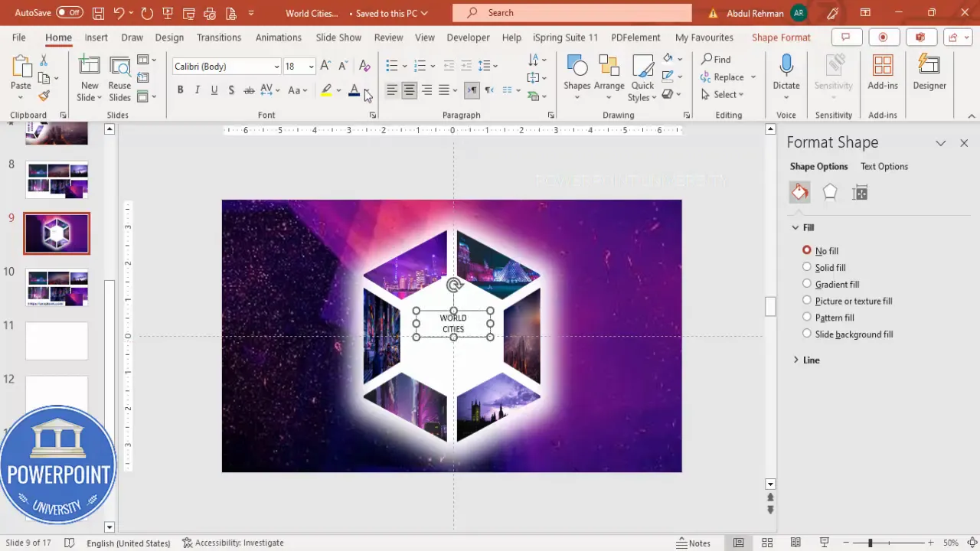Open Effects tab pentagon icon in Format Shape
The height and width of the screenshot is (551, 980).
tap(830, 193)
